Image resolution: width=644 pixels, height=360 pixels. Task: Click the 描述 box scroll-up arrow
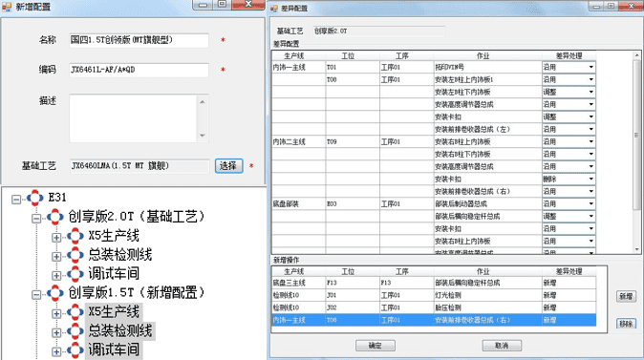(203, 102)
